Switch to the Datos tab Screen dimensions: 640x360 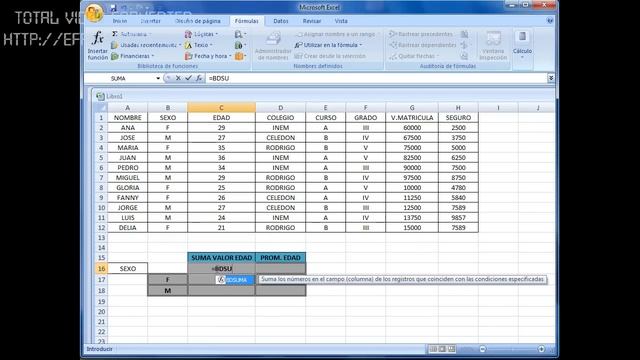(281, 21)
